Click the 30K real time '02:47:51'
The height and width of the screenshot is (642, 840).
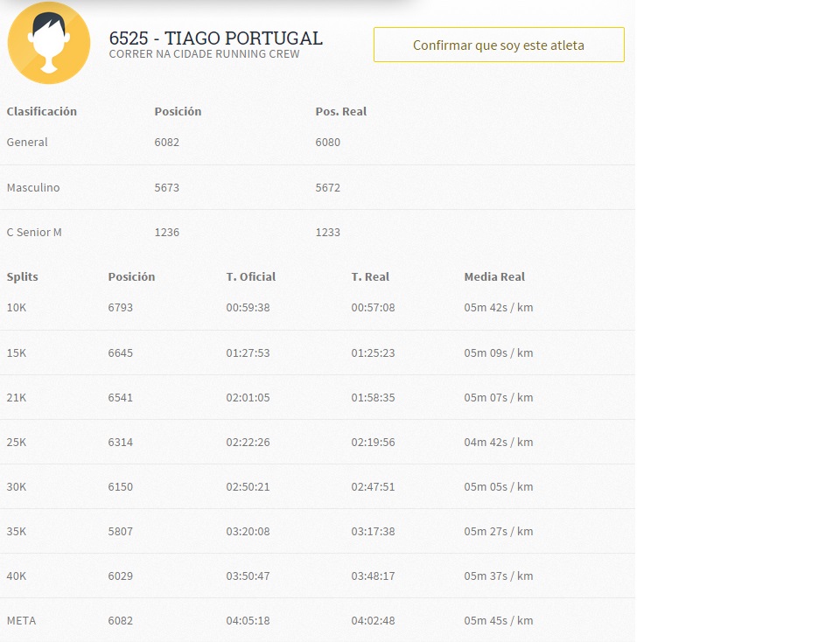[373, 486]
